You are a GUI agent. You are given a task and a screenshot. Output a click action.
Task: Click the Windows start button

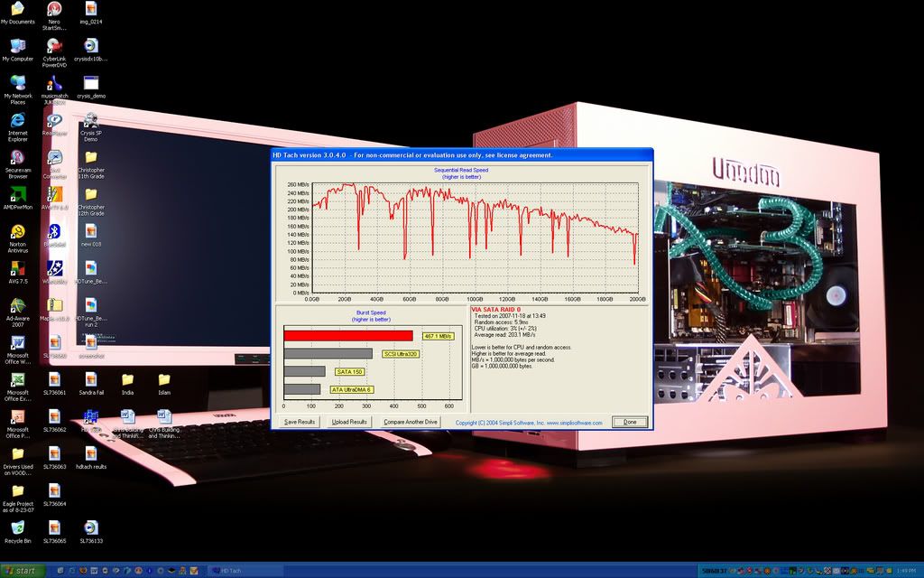click(x=23, y=571)
